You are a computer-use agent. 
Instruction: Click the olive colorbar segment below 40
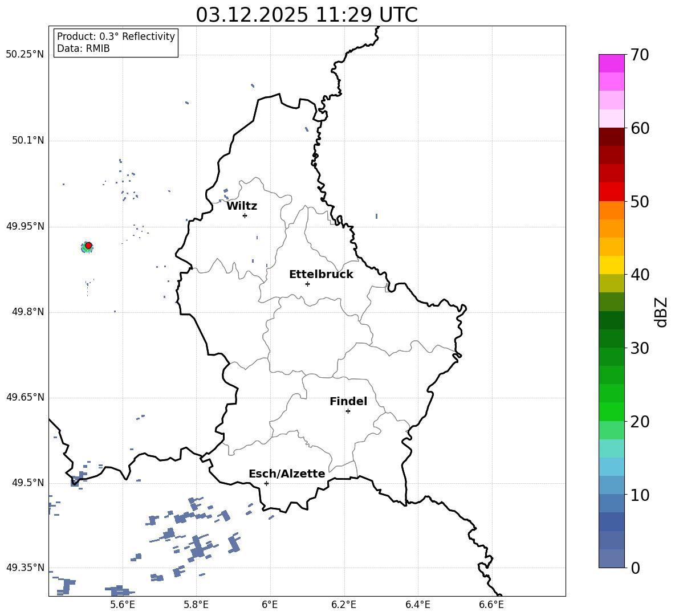(x=611, y=283)
